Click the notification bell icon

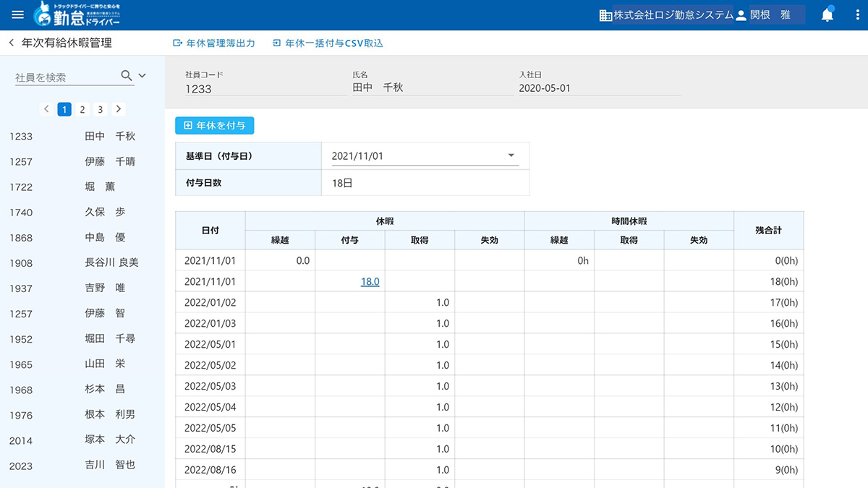827,15
